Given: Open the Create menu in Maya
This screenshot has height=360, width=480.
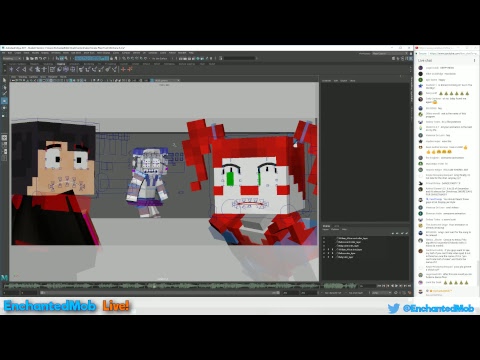Looking at the screenshot, I should (17, 53).
